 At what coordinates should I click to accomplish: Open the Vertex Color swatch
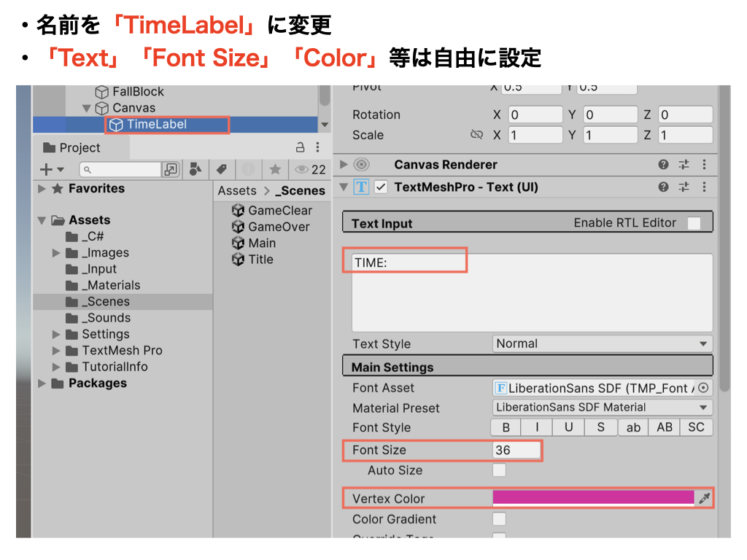coord(593,498)
